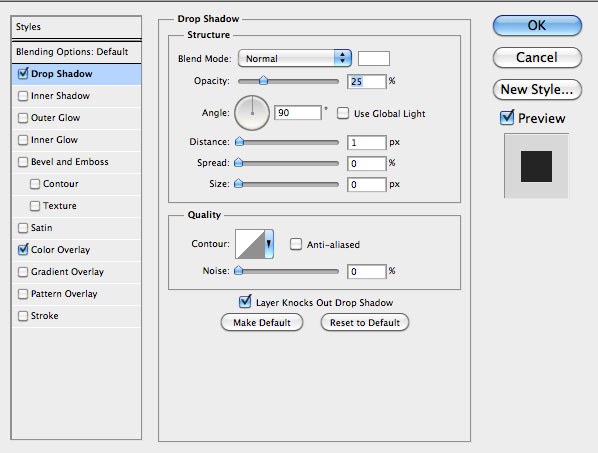Select the Stroke label row
Image resolution: width=598 pixels, height=453 pixels.
click(76, 316)
